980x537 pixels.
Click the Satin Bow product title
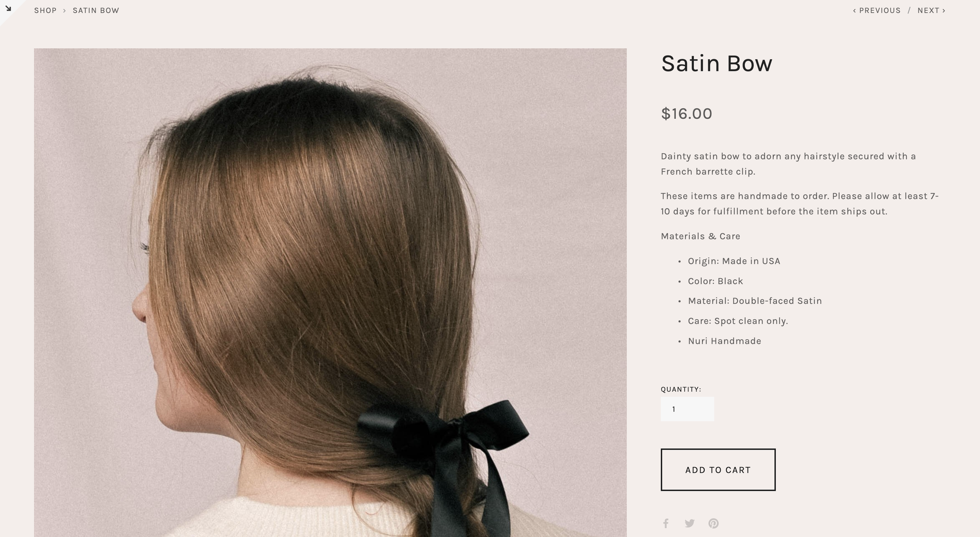click(717, 63)
